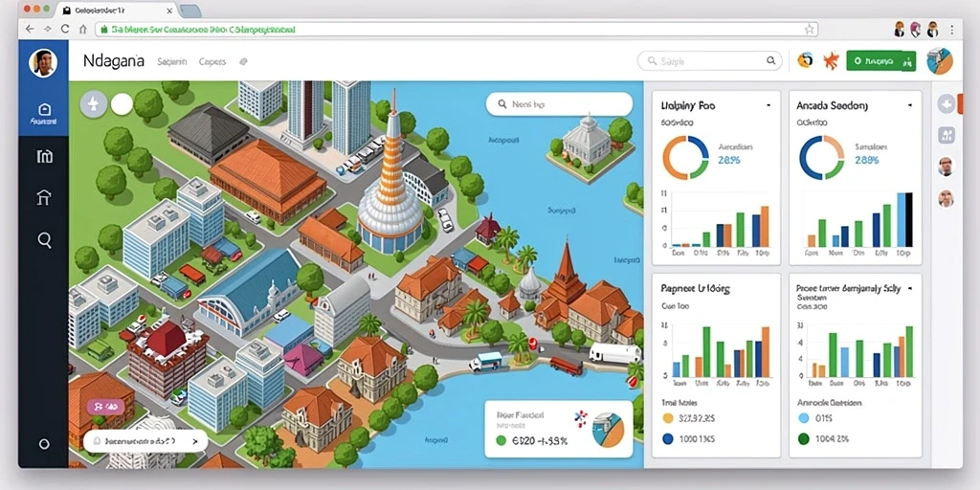Click the '2.85%' value in the first donut card
Image resolution: width=980 pixels, height=490 pixels.
tap(729, 160)
